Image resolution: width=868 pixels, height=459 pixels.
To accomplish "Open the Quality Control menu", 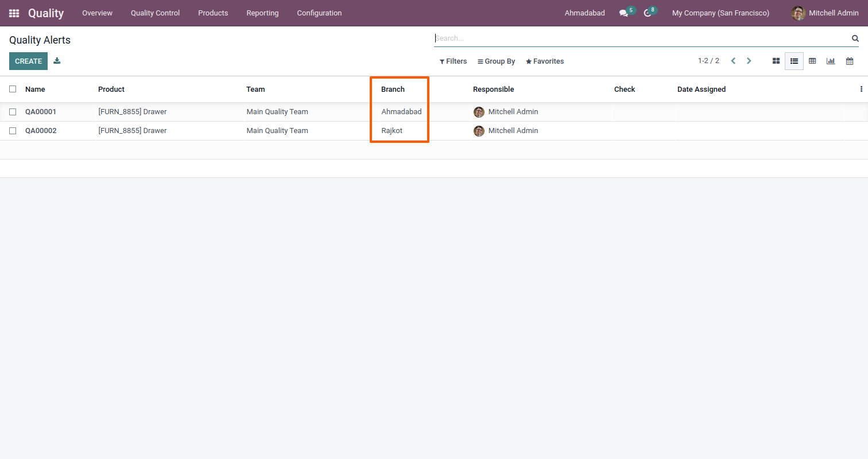I will pyautogui.click(x=155, y=13).
